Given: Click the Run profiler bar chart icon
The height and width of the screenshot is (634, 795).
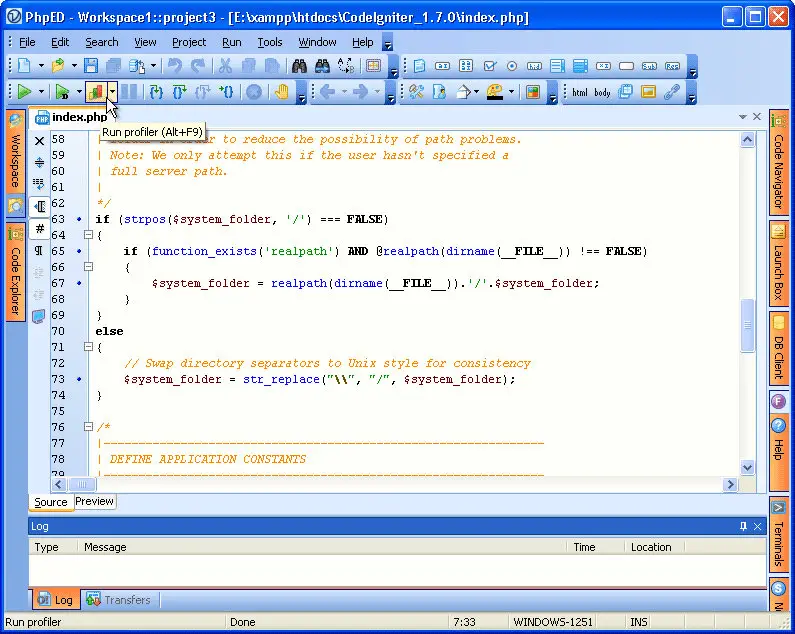Looking at the screenshot, I should tap(96, 92).
